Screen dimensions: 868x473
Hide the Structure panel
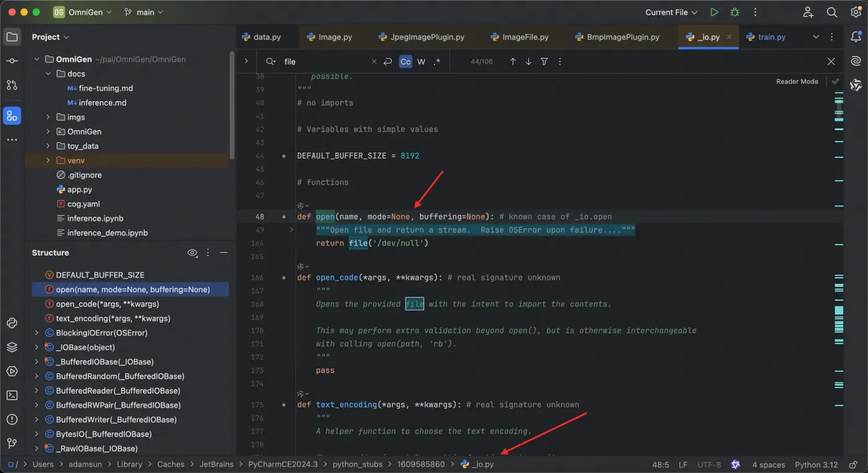point(223,253)
